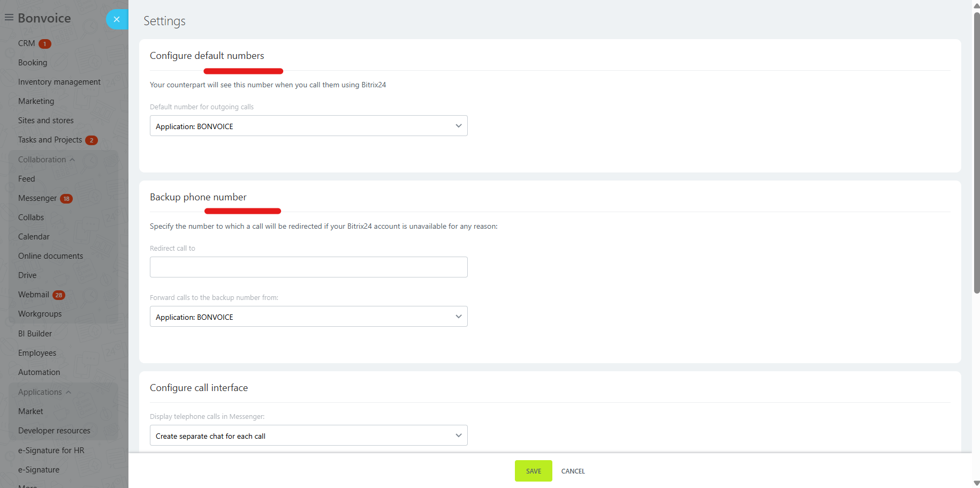
Task: Open the display telephone calls in Messenger dropdown
Action: coord(308,436)
